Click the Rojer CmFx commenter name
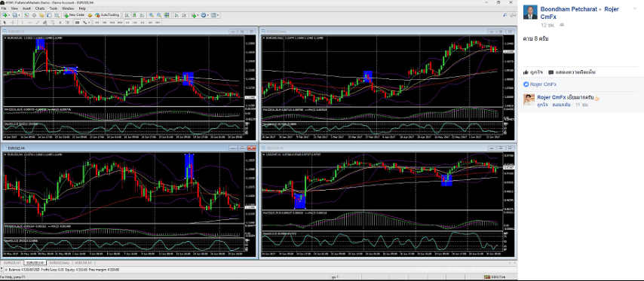The image size is (644, 281). click(x=551, y=98)
